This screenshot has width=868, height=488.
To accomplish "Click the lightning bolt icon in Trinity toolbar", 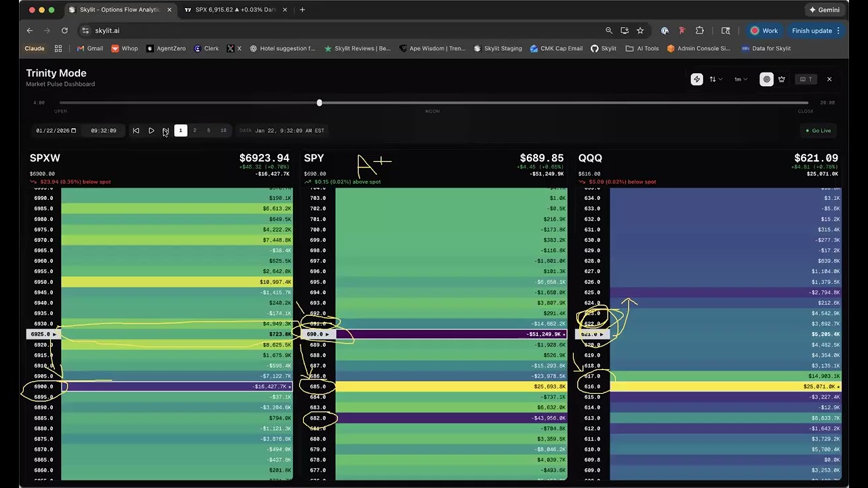I will (x=696, y=79).
